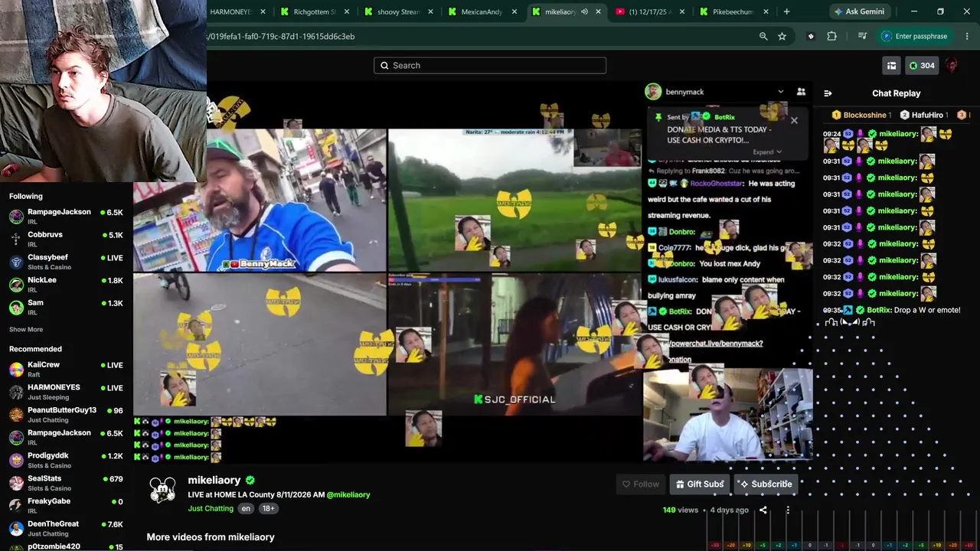Click the mikeliaory channel name heading
The width and height of the screenshot is (980, 551).
[x=214, y=481]
